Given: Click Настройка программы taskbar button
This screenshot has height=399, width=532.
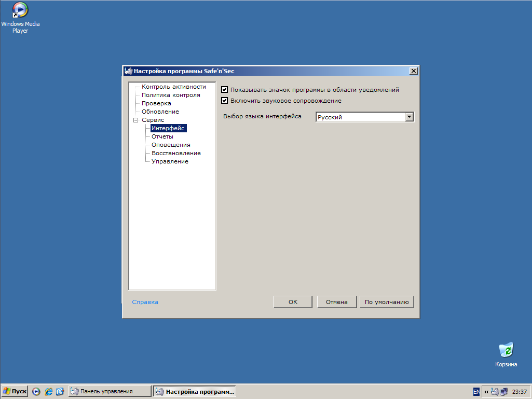Looking at the screenshot, I should 195,392.
